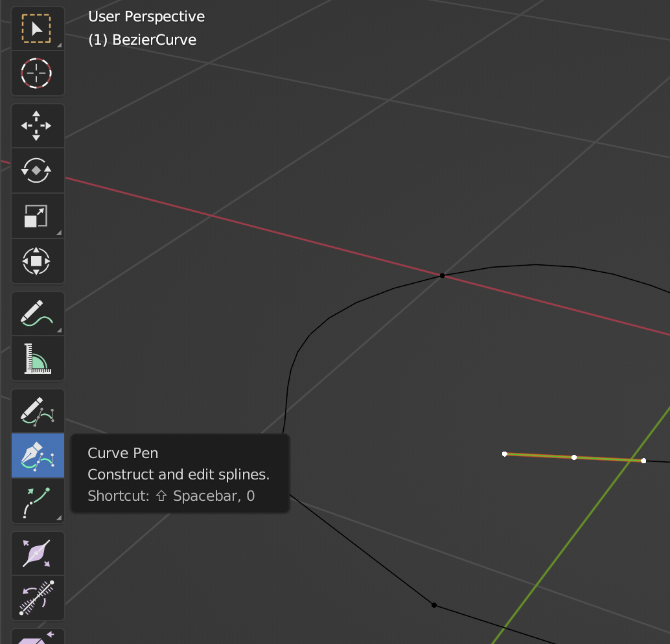
Task: Select the black curve point at the lower corner
Action: tap(434, 605)
